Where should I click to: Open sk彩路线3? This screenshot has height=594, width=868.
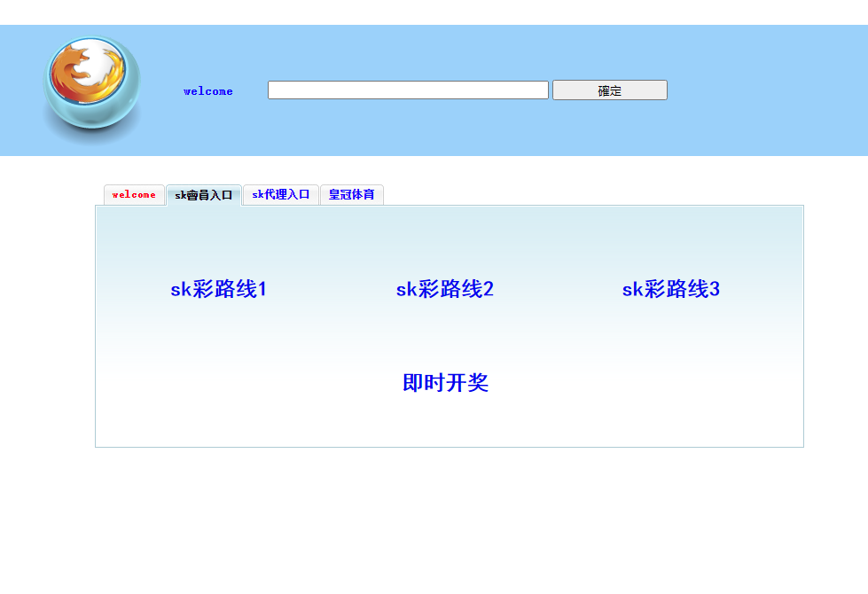pyautogui.click(x=671, y=288)
